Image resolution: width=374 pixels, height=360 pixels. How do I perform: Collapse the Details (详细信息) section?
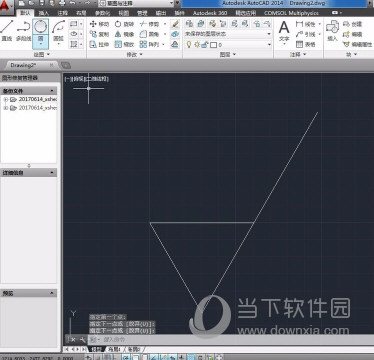coord(52,173)
